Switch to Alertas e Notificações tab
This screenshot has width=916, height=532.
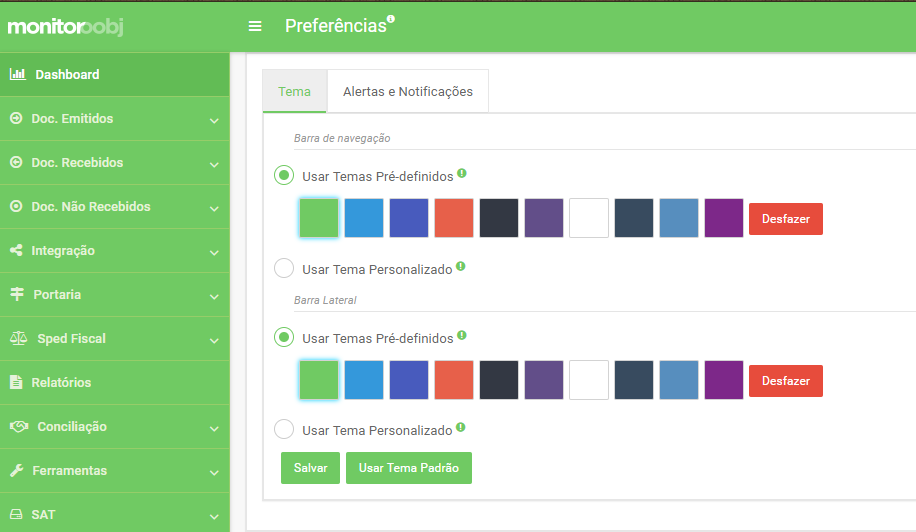coord(408,92)
